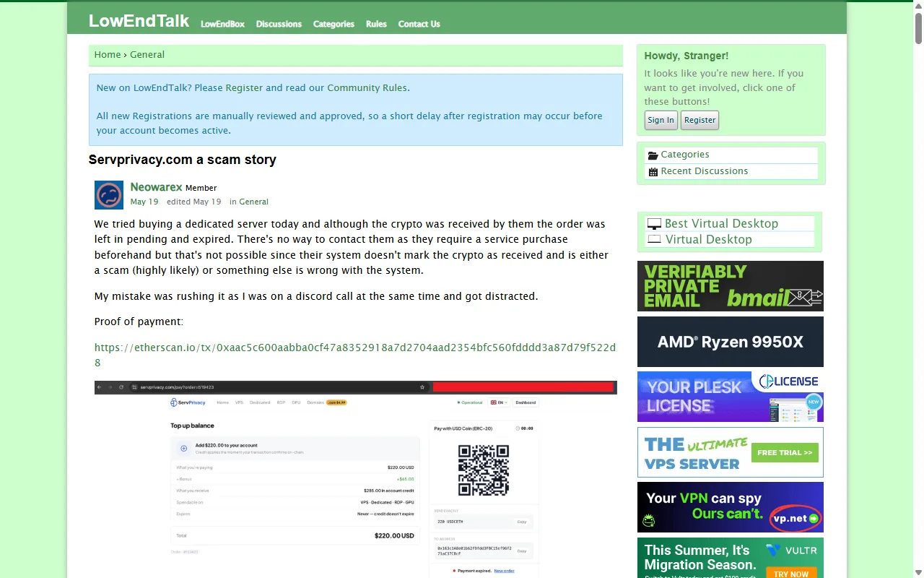This screenshot has height=578, width=924.
Task: Open the bmail private email ad
Action: pos(731,286)
